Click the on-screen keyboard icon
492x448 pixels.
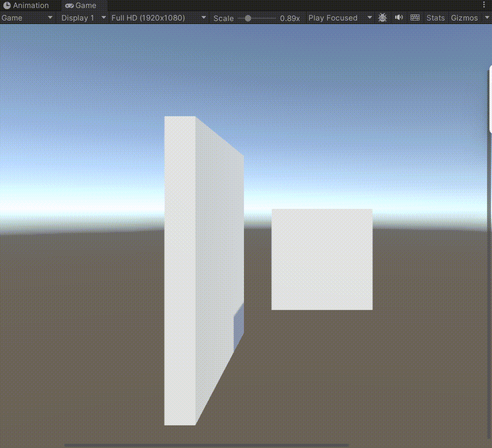coord(415,17)
